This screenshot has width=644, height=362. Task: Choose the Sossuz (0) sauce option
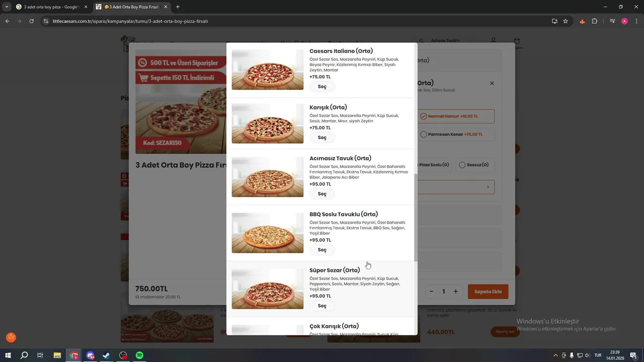475,165
